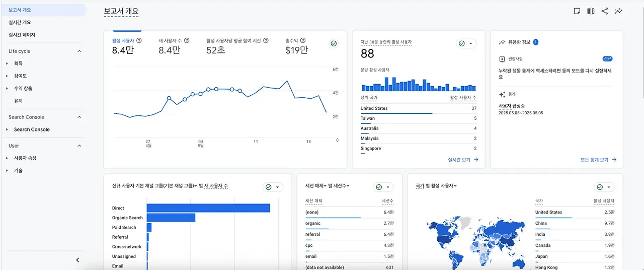Open 실시간 개요 in the sidebar
This screenshot has height=270, width=644.
click(x=20, y=22)
